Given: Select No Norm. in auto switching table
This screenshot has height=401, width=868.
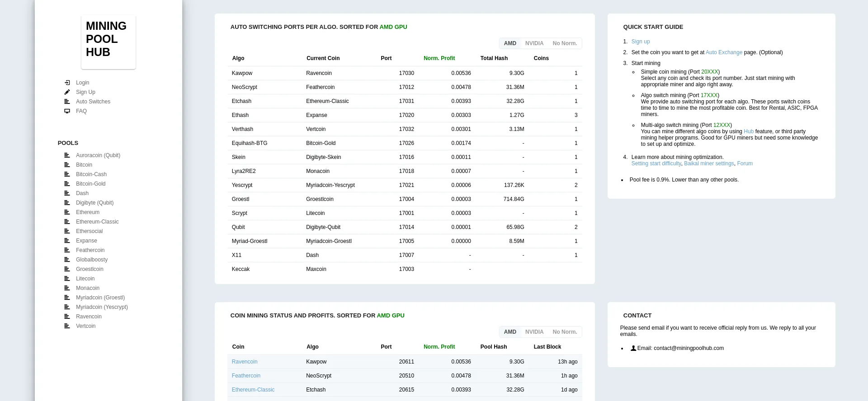Looking at the screenshot, I should (565, 43).
